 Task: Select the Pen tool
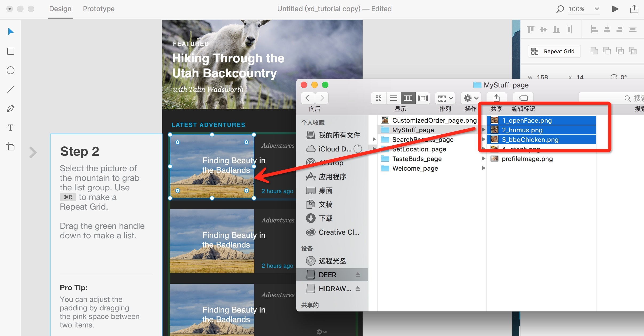(11, 108)
